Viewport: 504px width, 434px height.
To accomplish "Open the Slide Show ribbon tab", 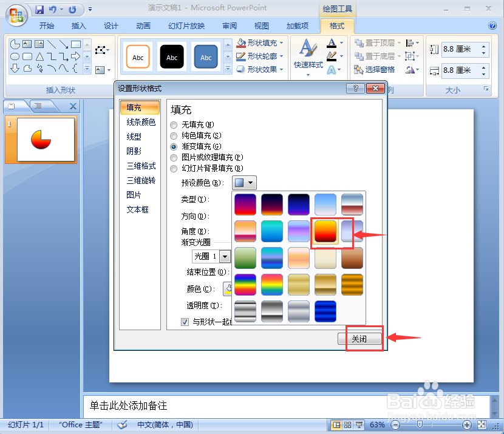I will pos(186,25).
